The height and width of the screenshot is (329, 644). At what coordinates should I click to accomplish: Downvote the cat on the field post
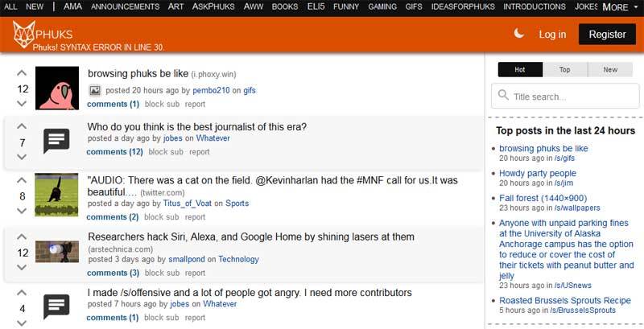(x=22, y=211)
